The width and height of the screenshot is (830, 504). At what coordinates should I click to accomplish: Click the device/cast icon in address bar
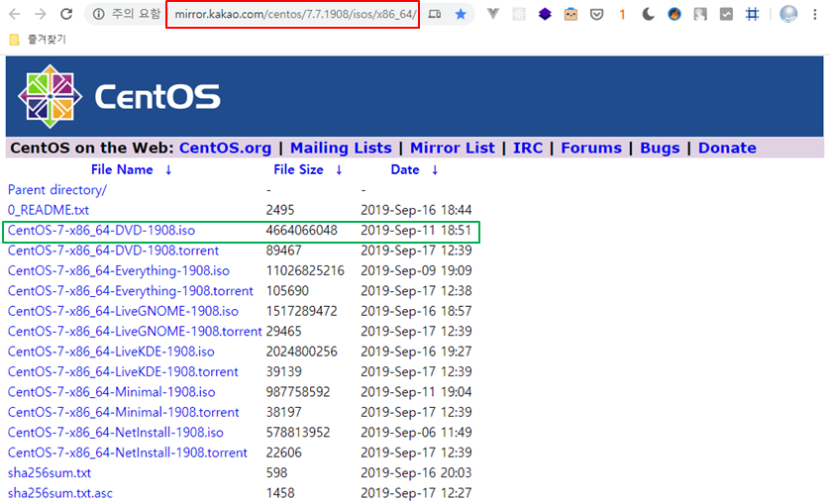[435, 14]
